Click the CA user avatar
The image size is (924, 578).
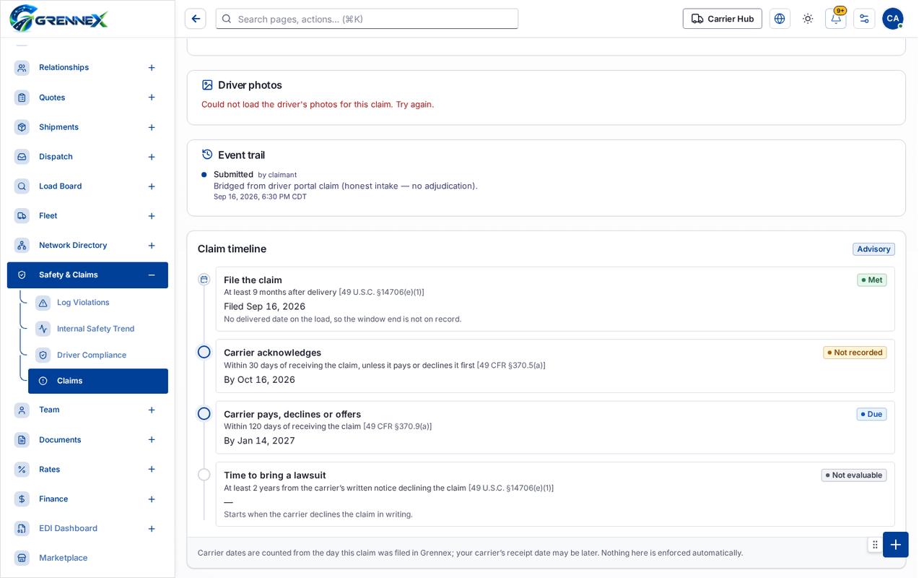click(893, 19)
